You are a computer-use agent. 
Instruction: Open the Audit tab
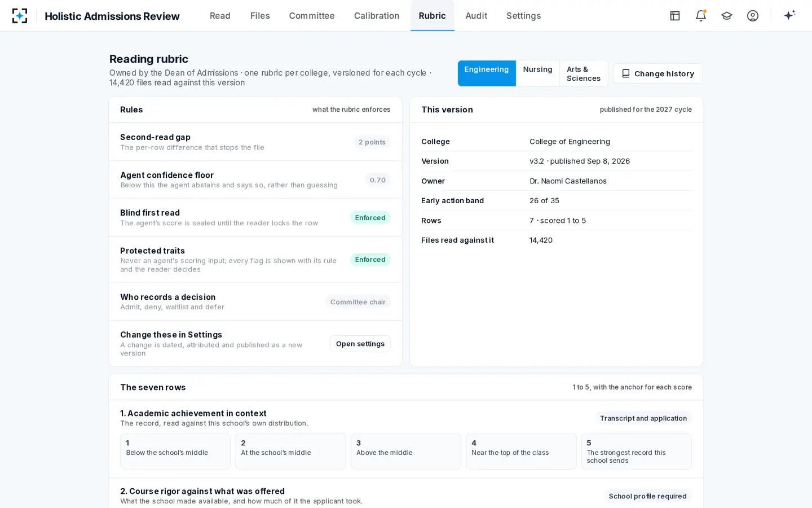(x=476, y=16)
